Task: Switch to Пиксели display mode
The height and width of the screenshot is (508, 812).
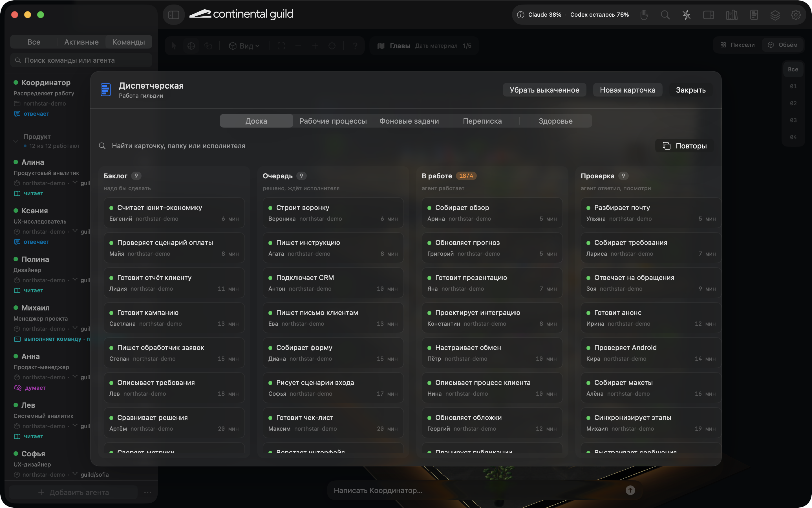Action: click(x=738, y=45)
